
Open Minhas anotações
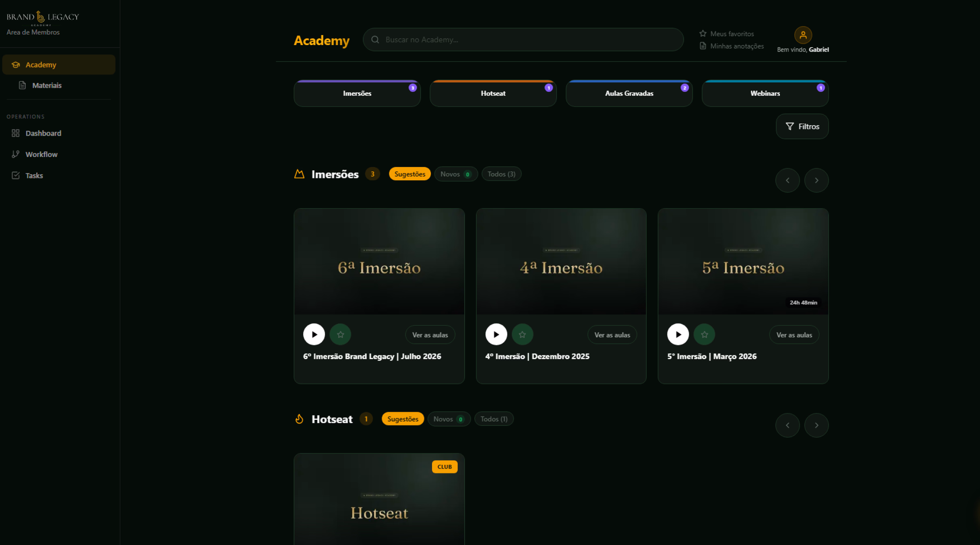pos(732,46)
